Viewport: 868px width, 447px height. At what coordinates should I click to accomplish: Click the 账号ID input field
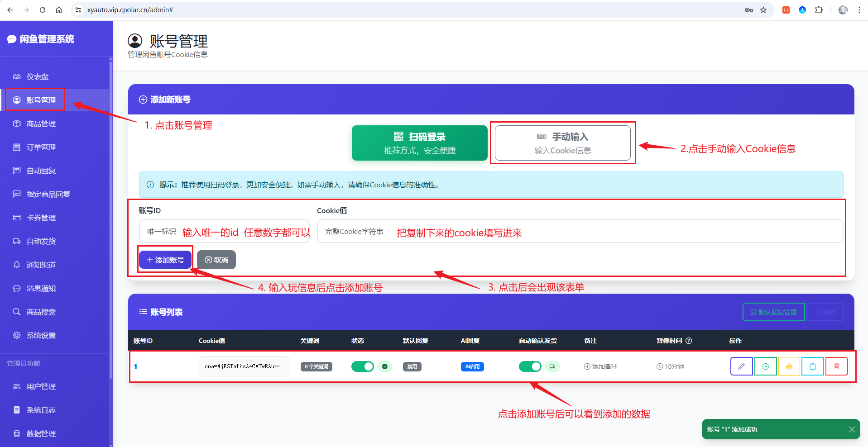click(224, 231)
